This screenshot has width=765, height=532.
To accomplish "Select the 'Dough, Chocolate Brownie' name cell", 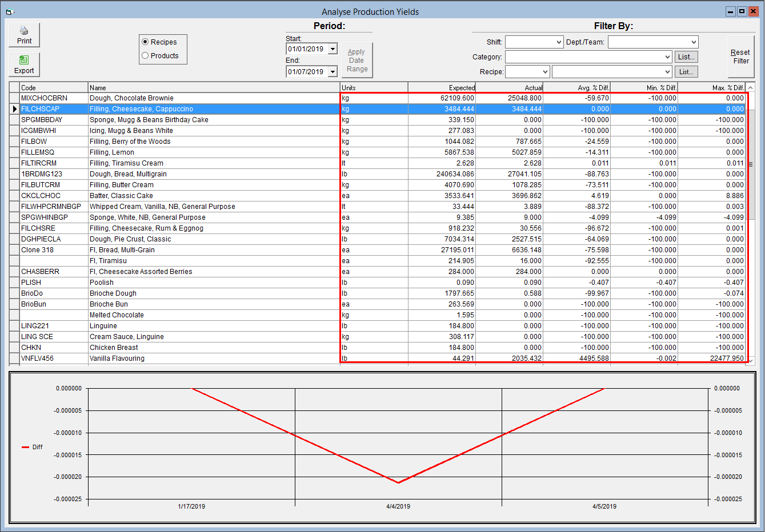I will click(214, 98).
